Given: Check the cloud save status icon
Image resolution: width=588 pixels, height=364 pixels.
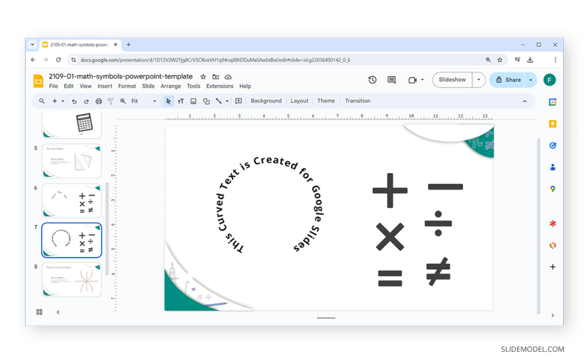Looking at the screenshot, I should [228, 77].
